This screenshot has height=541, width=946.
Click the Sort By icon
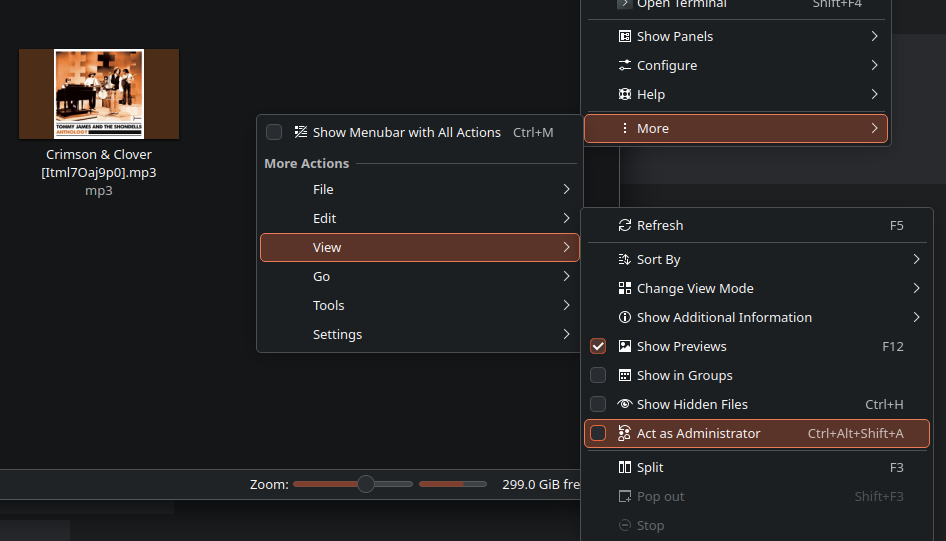(624, 259)
